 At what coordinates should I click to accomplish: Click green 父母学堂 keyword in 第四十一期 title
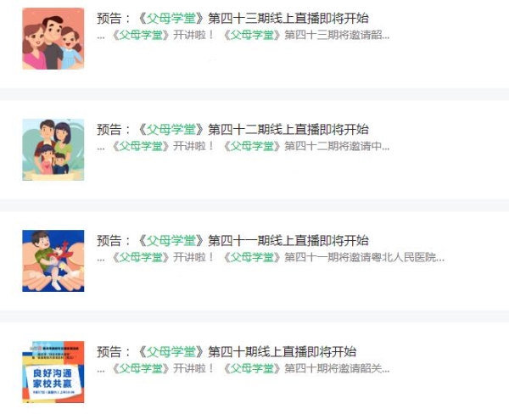pyautogui.click(x=171, y=240)
